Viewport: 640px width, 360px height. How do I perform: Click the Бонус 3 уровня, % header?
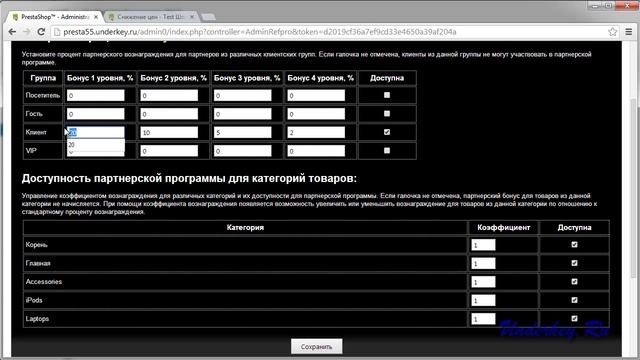pyautogui.click(x=247, y=78)
